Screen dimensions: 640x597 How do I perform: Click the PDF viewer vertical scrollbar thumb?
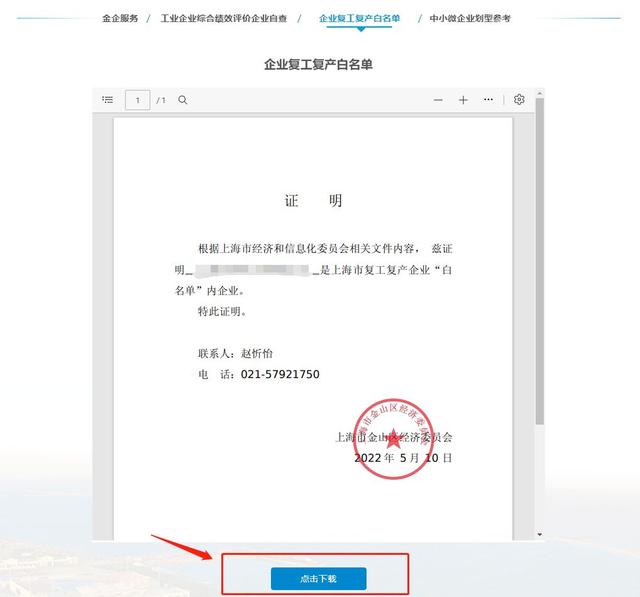pos(540,261)
